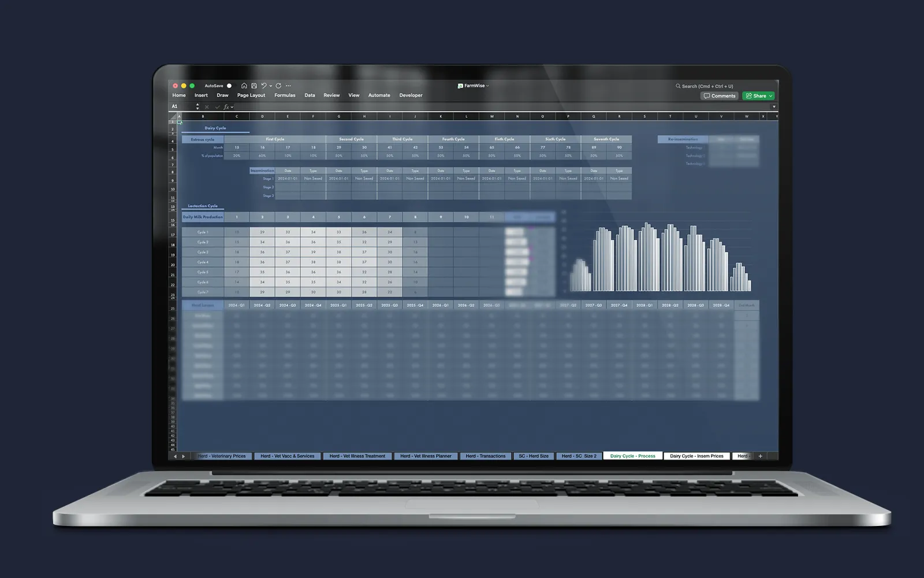
Task: Open the View ribbon tab
Action: tap(354, 95)
